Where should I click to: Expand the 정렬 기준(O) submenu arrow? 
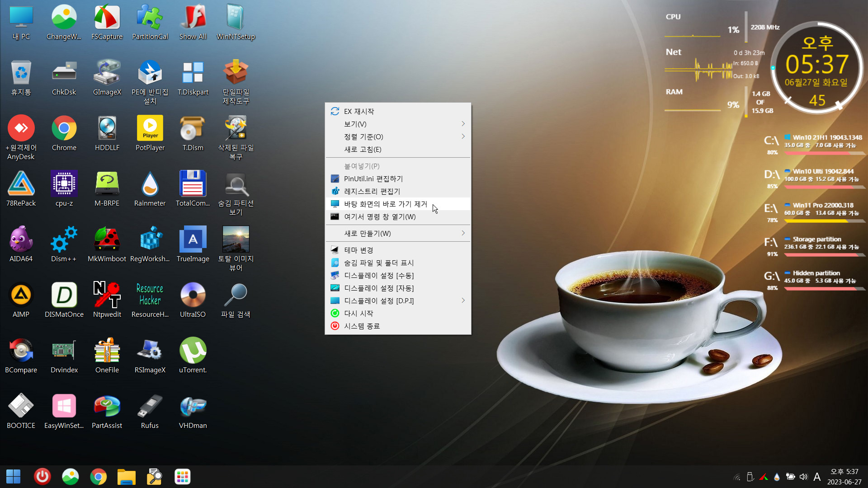point(463,136)
